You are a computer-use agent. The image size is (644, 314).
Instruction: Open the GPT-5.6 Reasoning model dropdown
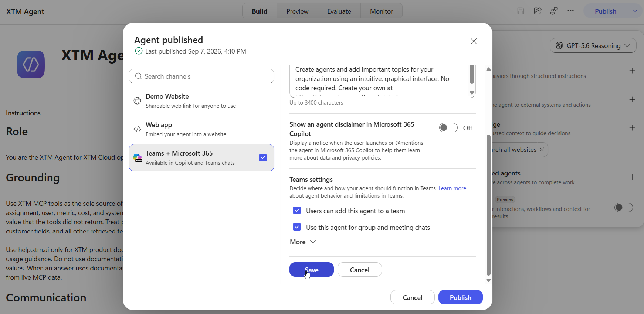(593, 45)
